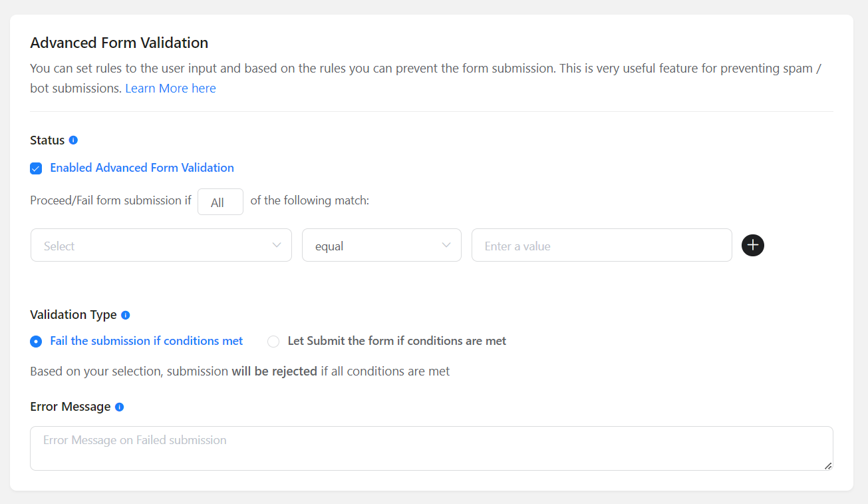The image size is (868, 504).
Task: Choose the Let Submit the form radio button
Action: 273,342
